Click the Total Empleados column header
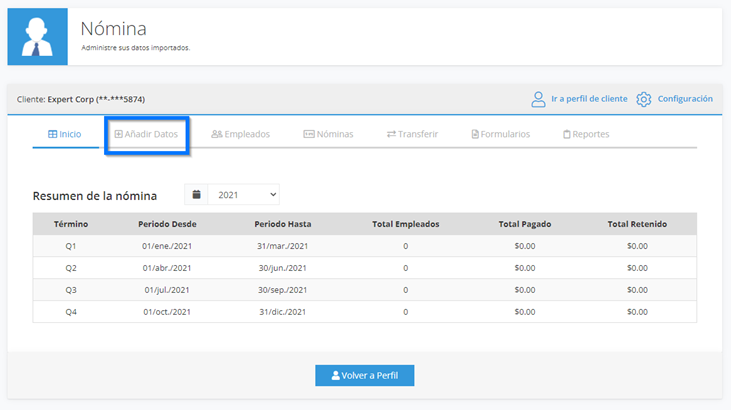This screenshot has width=731, height=410. [406, 224]
